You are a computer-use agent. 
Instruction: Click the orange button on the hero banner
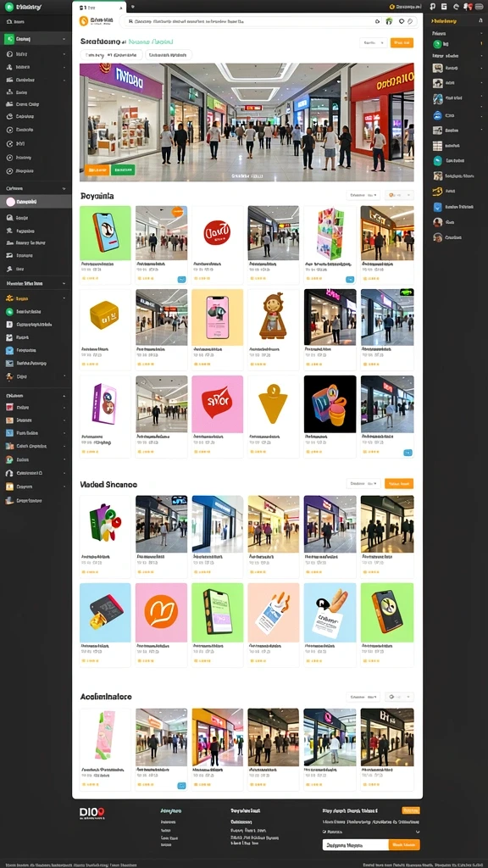(97, 170)
